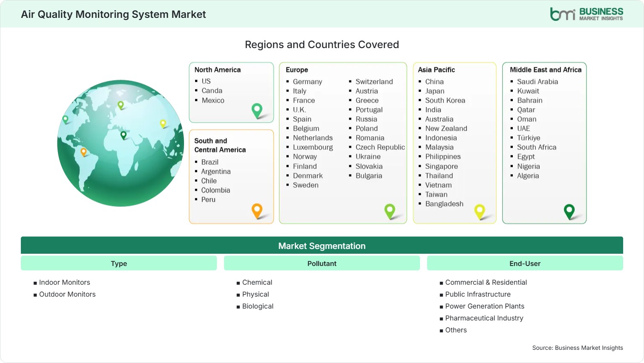The image size is (644, 363).
Task: Click the Business Market Insights logo
Action: click(586, 14)
